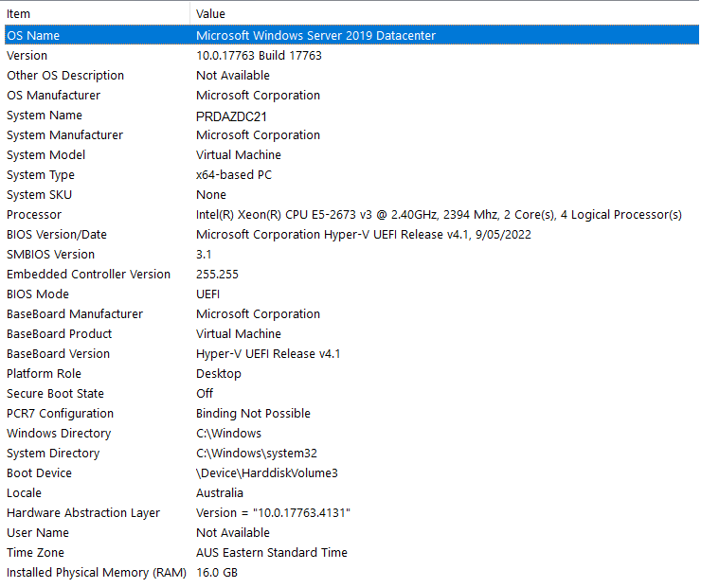Viewport: 701px width, 588px height.
Task: Click the Off secure boot value
Action: coord(205,394)
